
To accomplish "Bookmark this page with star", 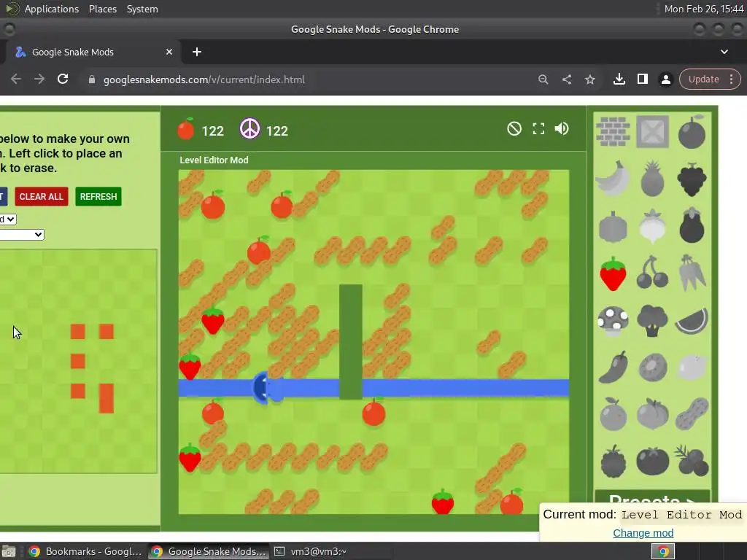I will (589, 79).
